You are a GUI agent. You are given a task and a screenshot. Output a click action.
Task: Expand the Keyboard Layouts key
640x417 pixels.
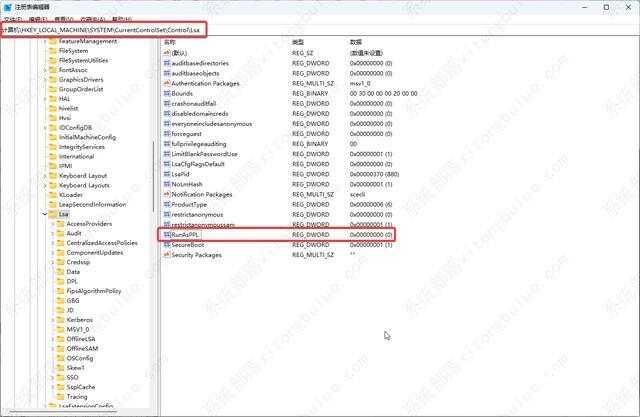45,185
